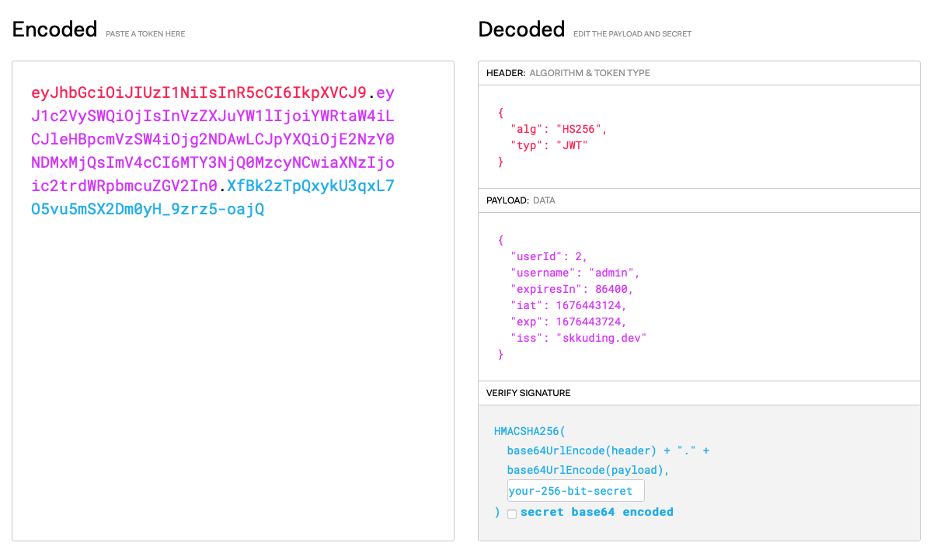Click the payload JSON editor
Image resolution: width=937 pixels, height=560 pixels.
tap(699, 297)
